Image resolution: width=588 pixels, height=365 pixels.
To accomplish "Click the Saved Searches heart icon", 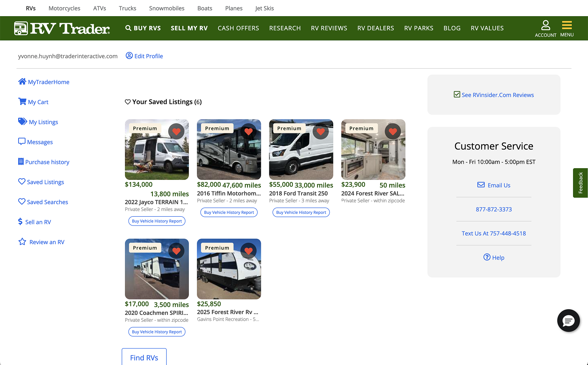I will pyautogui.click(x=22, y=201).
